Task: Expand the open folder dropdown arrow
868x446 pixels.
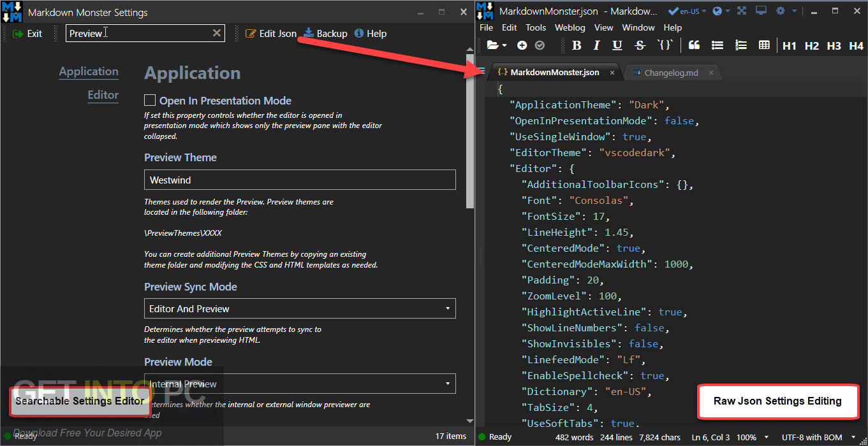Action: (504, 46)
